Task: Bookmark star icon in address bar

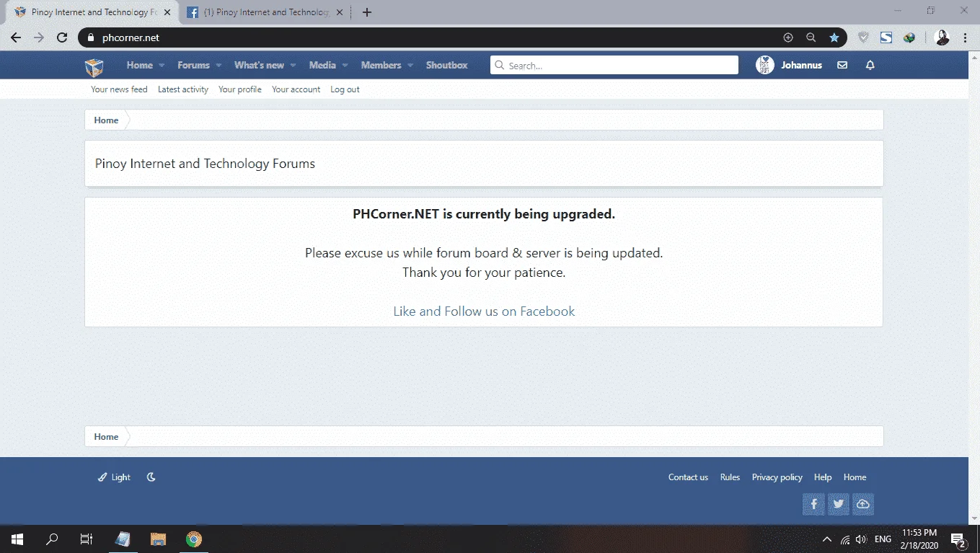Action: coord(834,37)
